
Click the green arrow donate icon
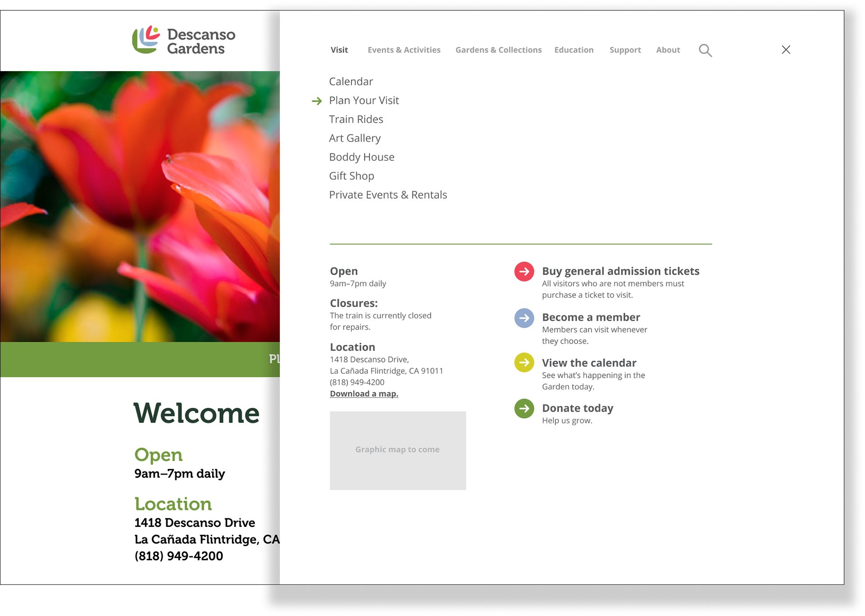coord(524,408)
